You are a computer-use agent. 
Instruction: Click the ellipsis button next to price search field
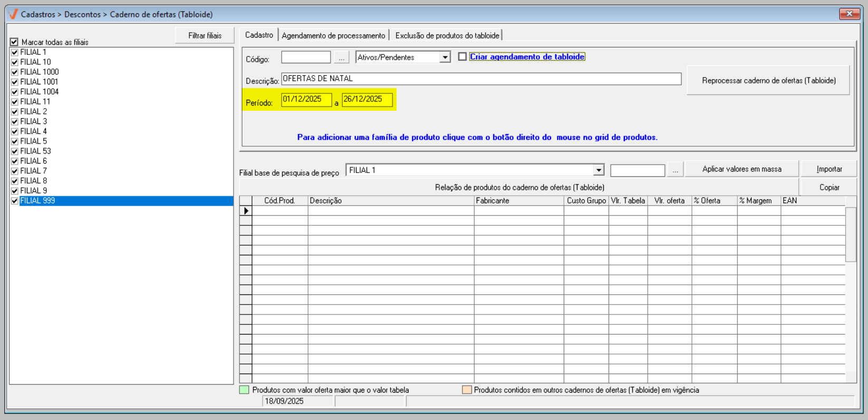[x=675, y=170]
